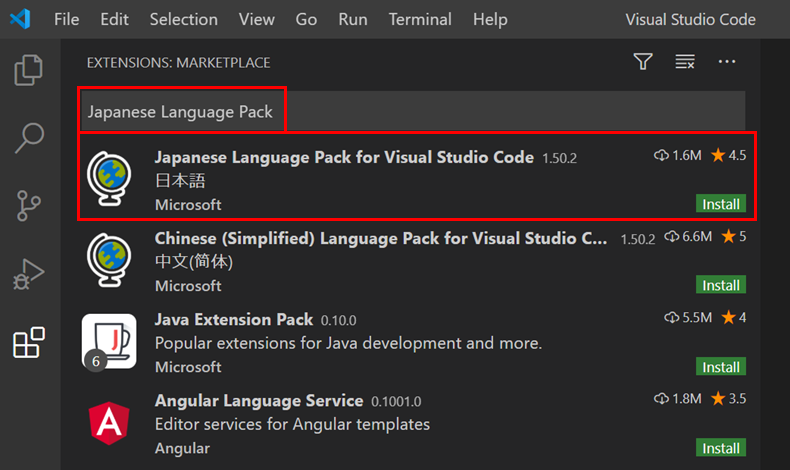The height and width of the screenshot is (470, 790).
Task: Click the 5 star rating of Chinese pack
Action: pyautogui.click(x=734, y=236)
